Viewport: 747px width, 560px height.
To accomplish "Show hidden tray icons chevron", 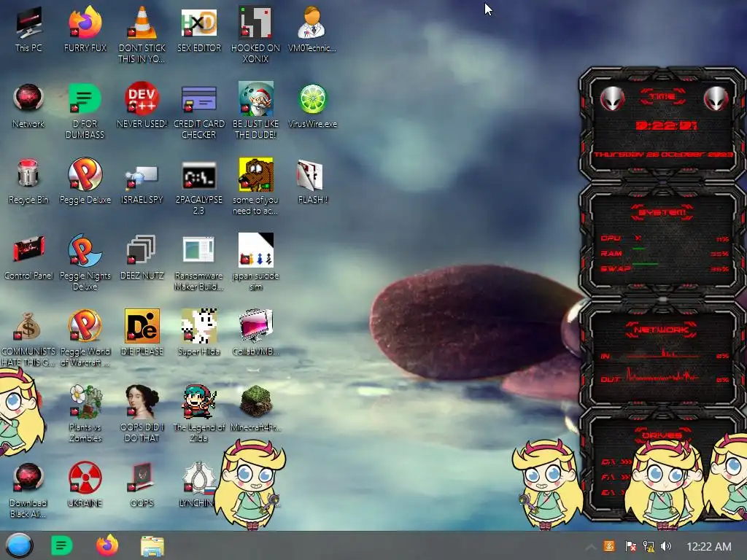I will (x=590, y=547).
